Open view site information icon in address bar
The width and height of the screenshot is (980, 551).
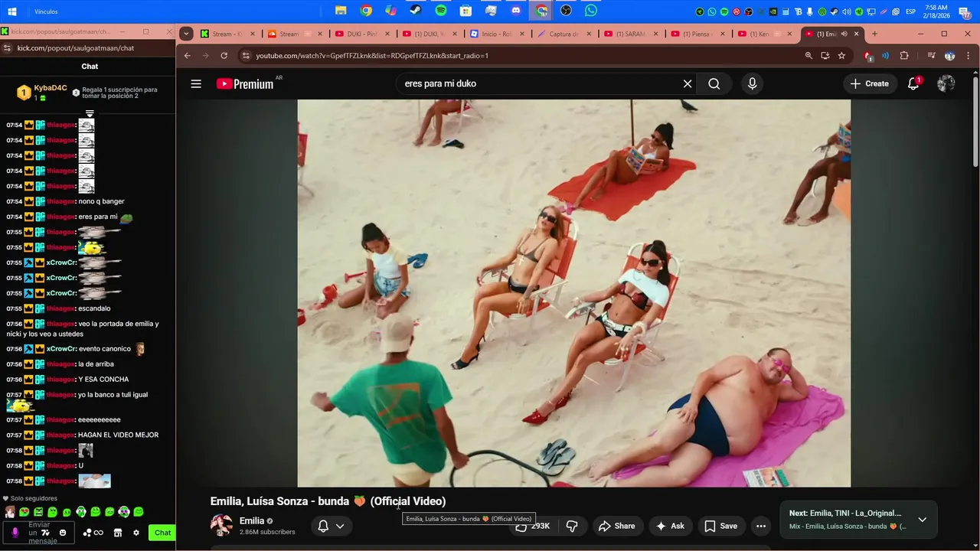click(x=245, y=56)
